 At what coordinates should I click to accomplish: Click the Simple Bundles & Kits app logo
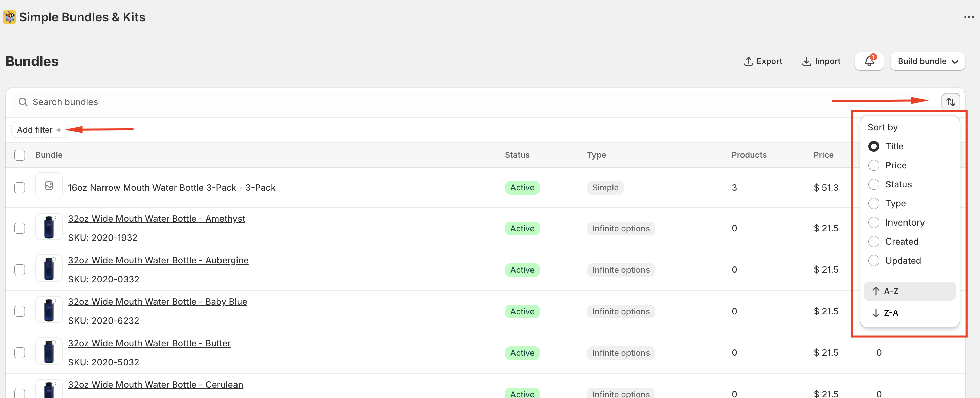pyautogui.click(x=9, y=17)
